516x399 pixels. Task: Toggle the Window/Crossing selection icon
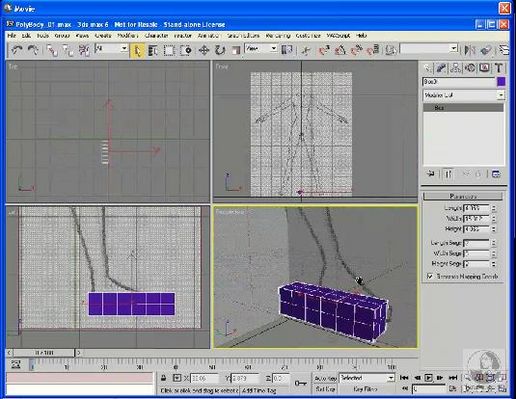(186, 51)
